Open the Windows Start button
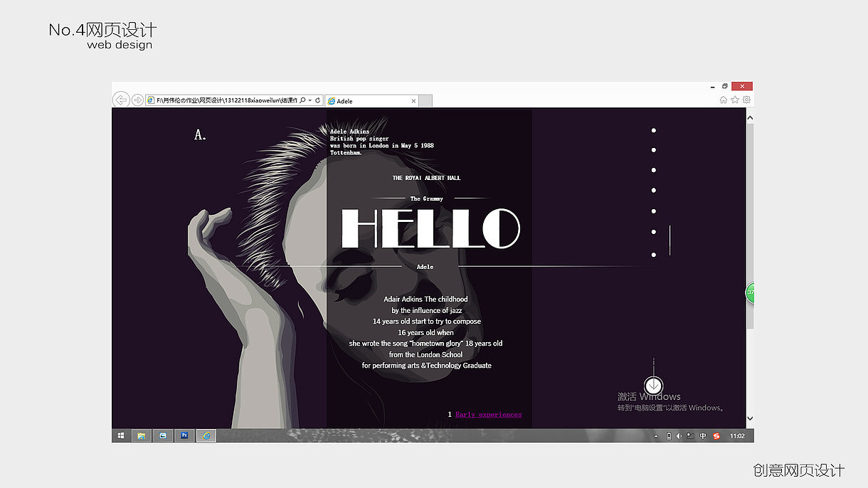 click(121, 435)
